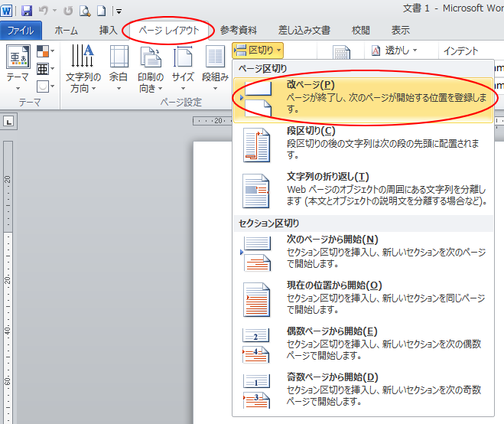
Task: Switch to the 参考資料 tab
Action: point(239,31)
